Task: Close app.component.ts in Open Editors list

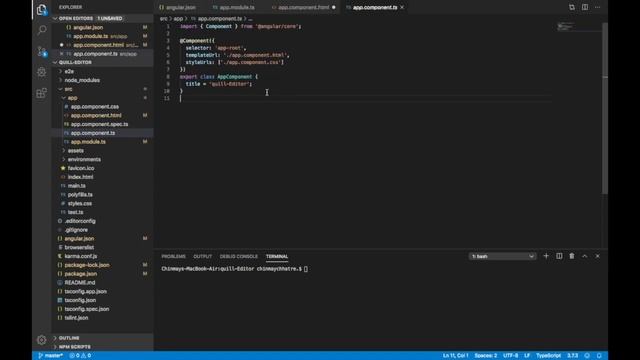Action: (62, 54)
